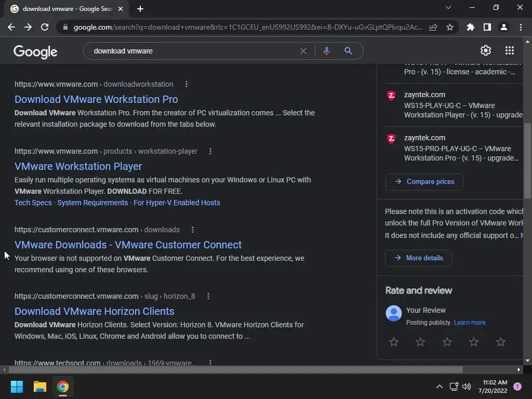Reload the current page
Screen dimensions: 532x399
tap(45, 27)
